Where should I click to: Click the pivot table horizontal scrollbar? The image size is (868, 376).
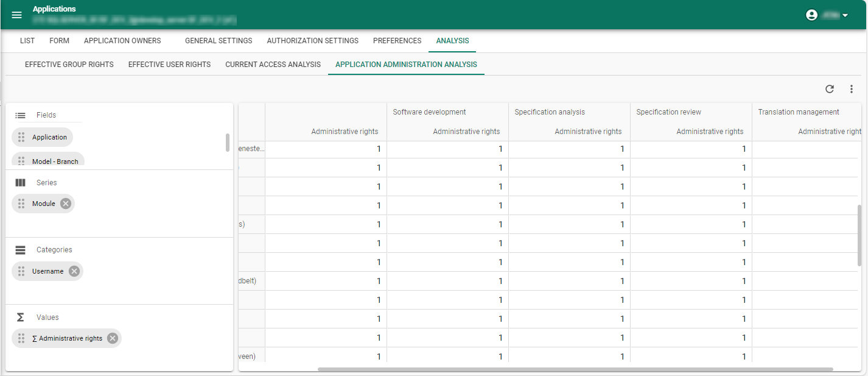pos(575,369)
